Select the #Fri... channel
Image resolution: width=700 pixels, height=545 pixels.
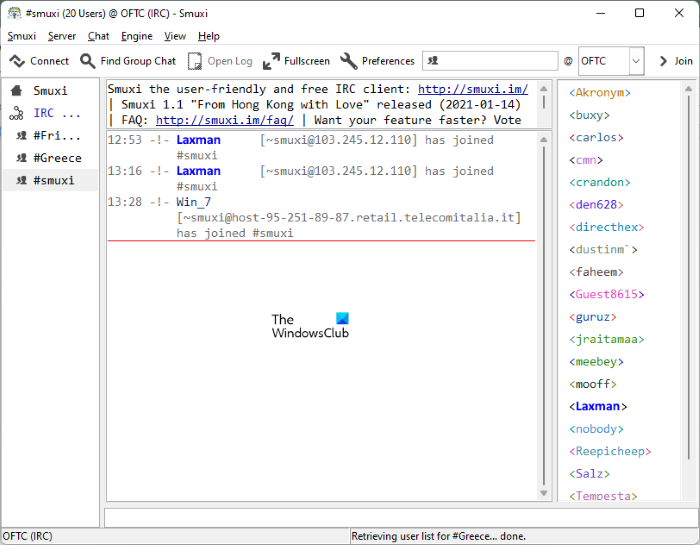click(50, 135)
